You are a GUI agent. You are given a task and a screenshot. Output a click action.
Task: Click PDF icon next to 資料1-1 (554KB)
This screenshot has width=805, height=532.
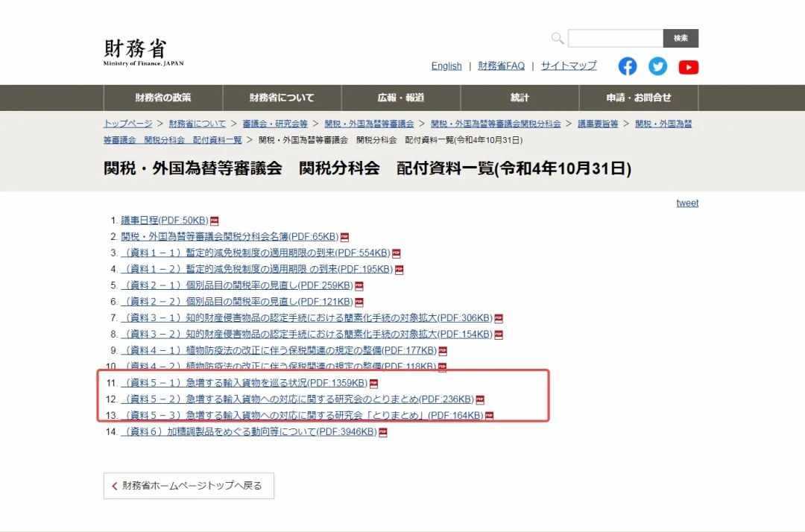pos(397,253)
